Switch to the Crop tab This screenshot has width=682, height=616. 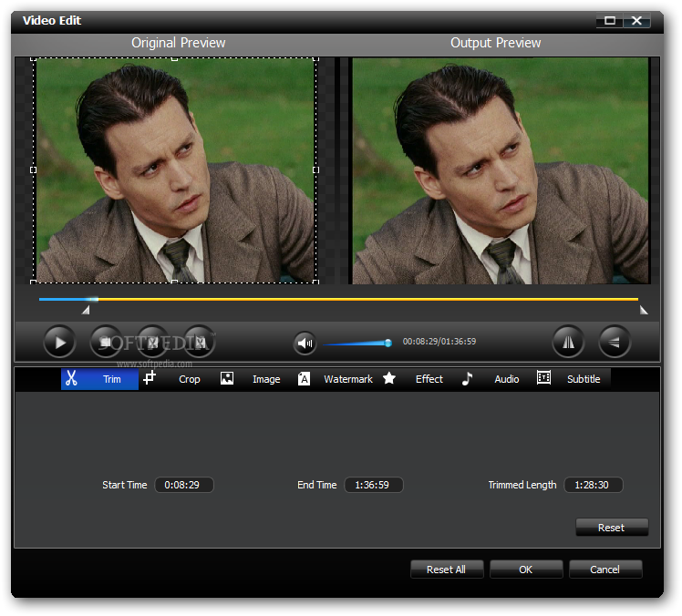pyautogui.click(x=178, y=379)
